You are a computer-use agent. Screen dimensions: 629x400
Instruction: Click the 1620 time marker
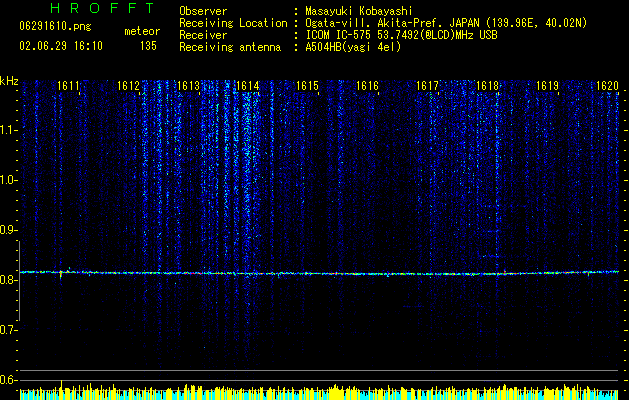click(x=607, y=86)
